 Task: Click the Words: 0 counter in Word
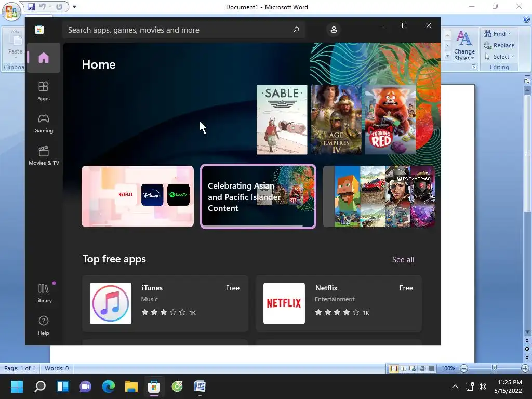[x=57, y=368]
